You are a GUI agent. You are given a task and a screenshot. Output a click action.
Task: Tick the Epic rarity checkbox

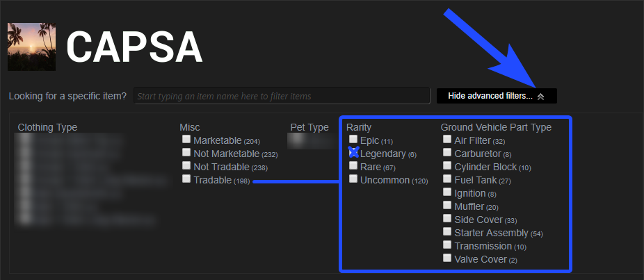(353, 140)
